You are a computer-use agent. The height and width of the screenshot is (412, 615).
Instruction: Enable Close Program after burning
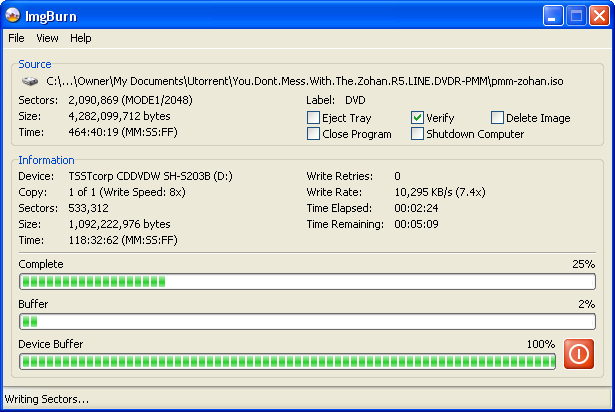click(x=313, y=133)
